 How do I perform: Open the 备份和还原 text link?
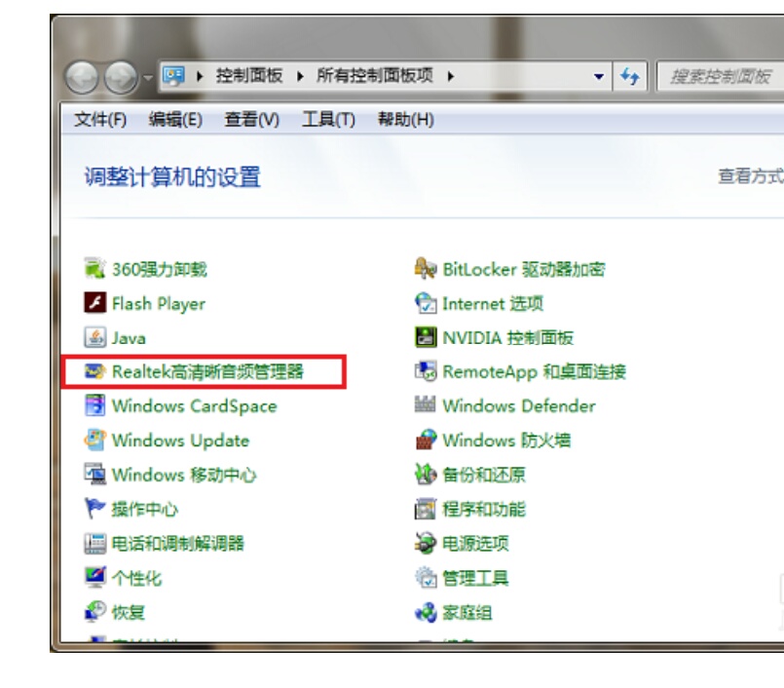click(x=484, y=475)
